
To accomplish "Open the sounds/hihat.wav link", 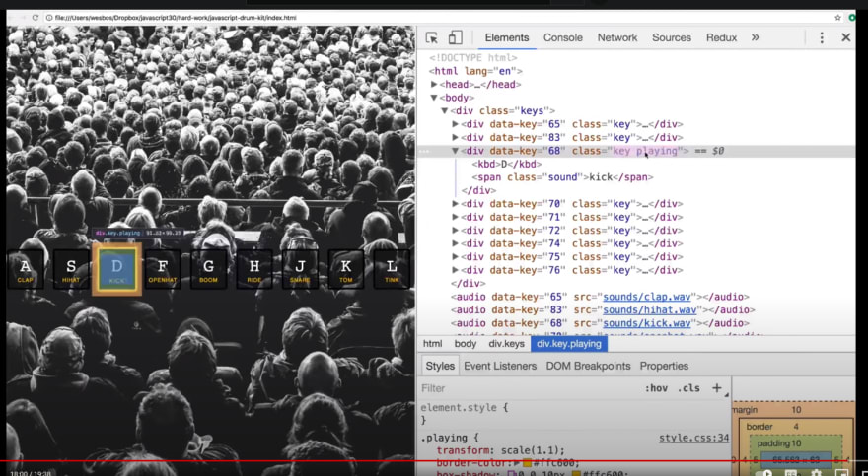I will pyautogui.click(x=650, y=310).
